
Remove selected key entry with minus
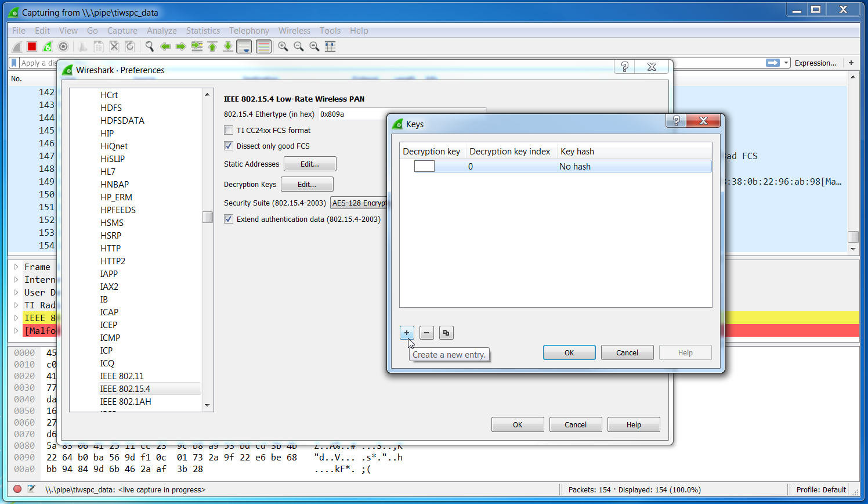tap(426, 333)
